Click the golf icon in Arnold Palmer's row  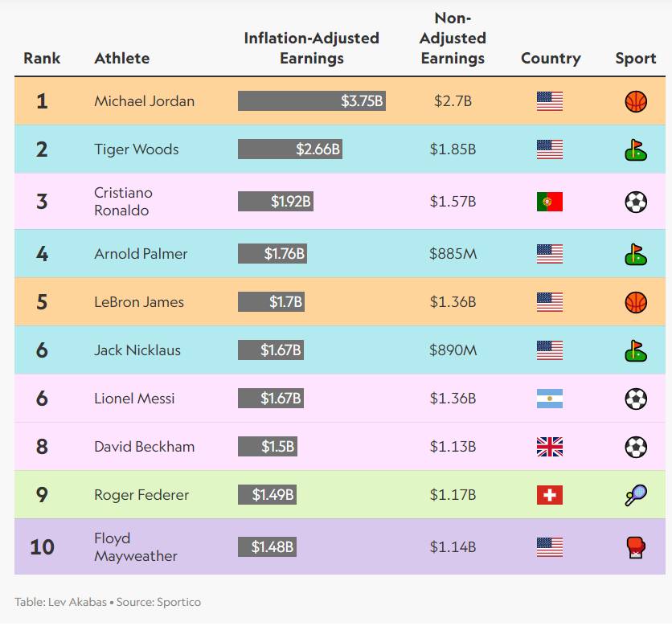pos(636,254)
